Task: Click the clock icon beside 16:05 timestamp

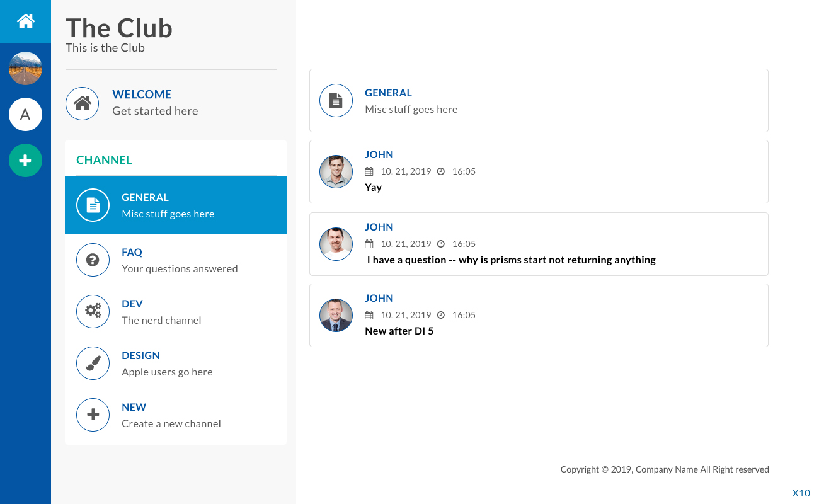Action: pyautogui.click(x=442, y=171)
